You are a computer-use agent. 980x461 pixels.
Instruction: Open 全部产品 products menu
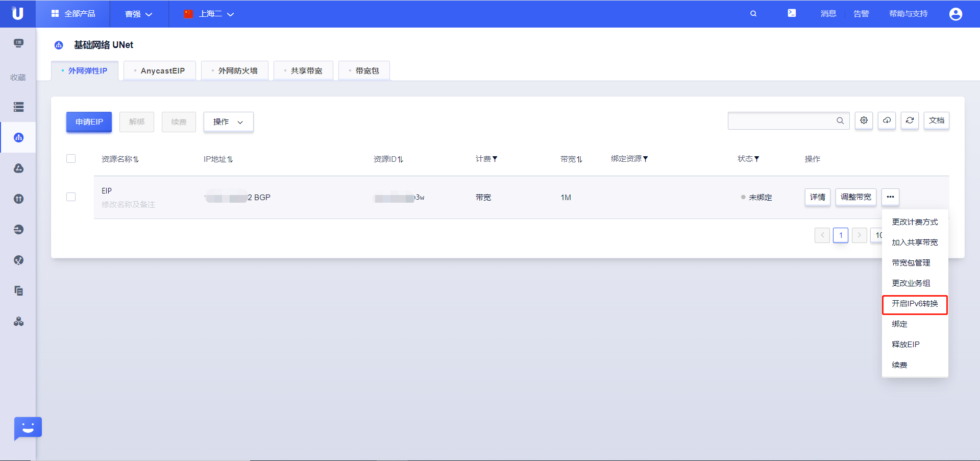pos(73,14)
